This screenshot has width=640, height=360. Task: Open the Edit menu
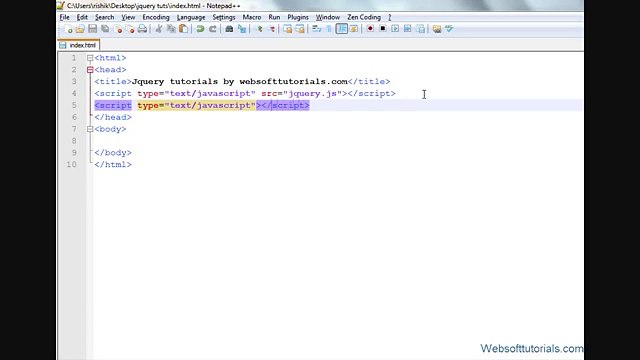82,17
